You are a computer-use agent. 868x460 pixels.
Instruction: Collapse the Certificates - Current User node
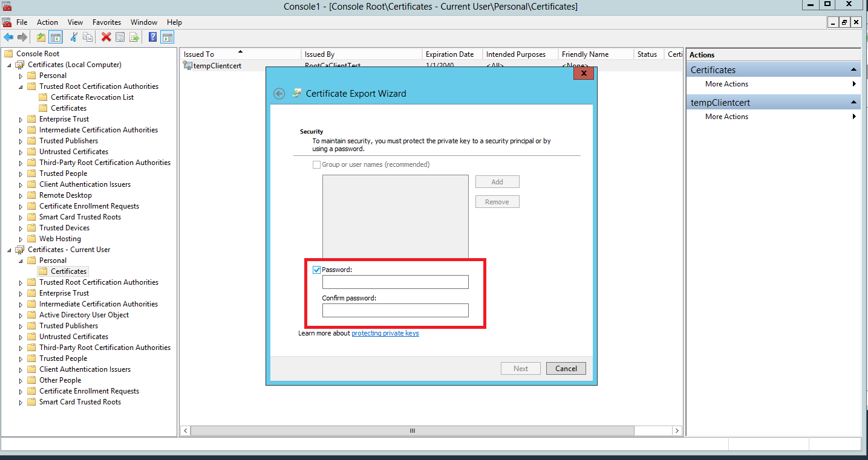point(9,250)
